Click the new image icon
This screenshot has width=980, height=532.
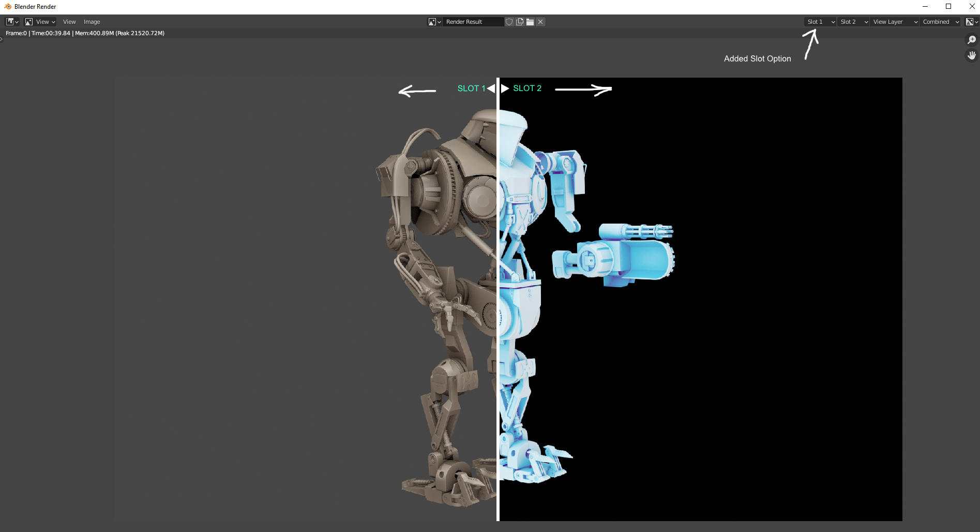[x=520, y=22]
